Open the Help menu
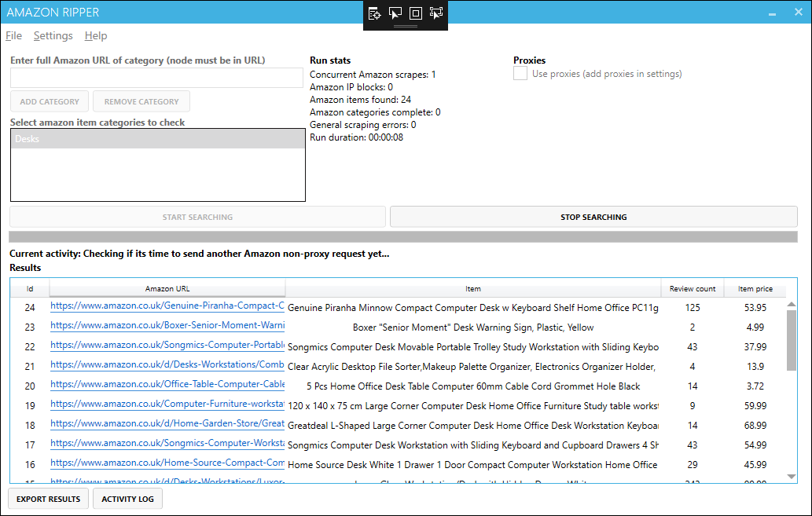Viewport: 812px width, 516px height. click(96, 35)
